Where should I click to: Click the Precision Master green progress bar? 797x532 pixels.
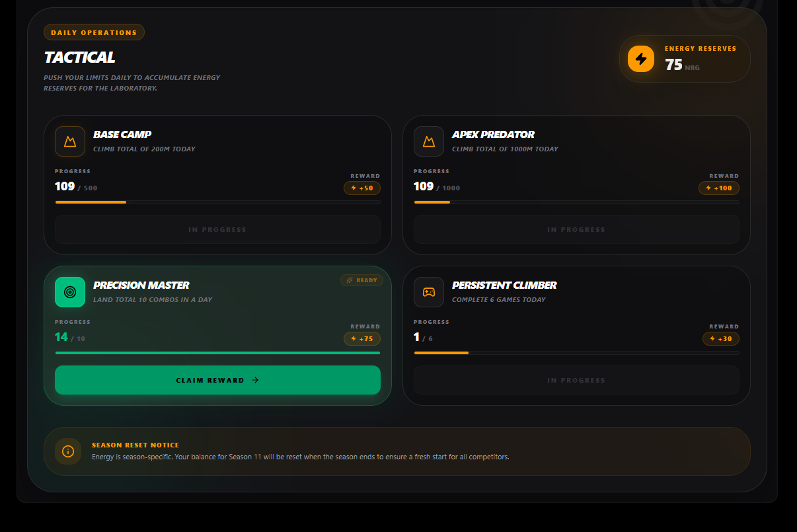coord(217,353)
